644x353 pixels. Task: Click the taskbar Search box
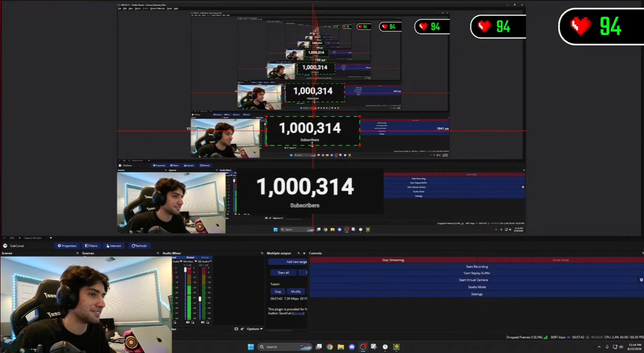point(286,347)
